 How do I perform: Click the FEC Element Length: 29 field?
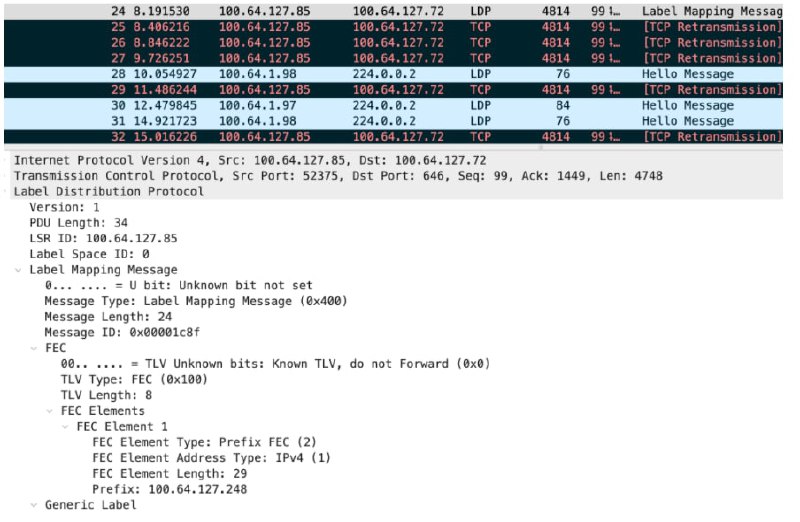pyautogui.click(x=169, y=474)
